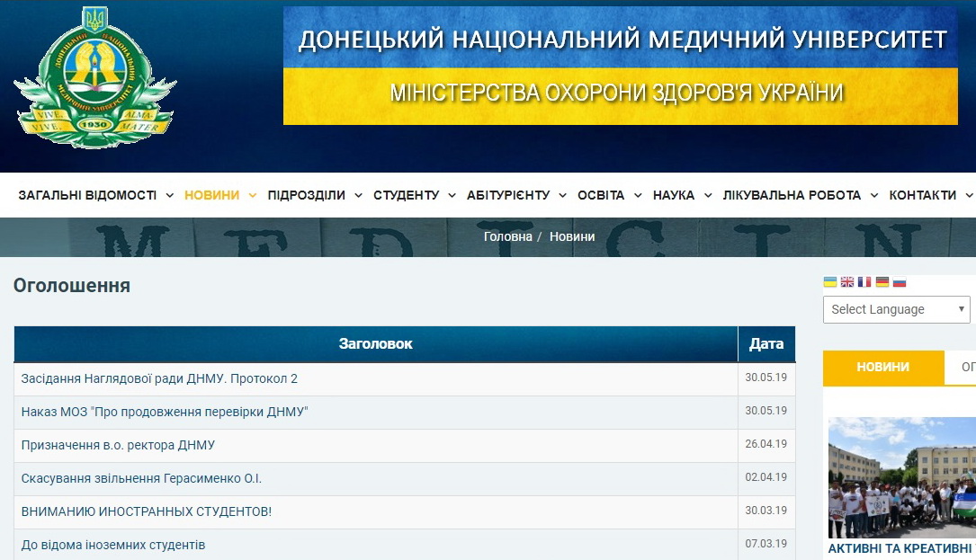
Task: Open the НАУКА menu item
Action: pos(674,195)
